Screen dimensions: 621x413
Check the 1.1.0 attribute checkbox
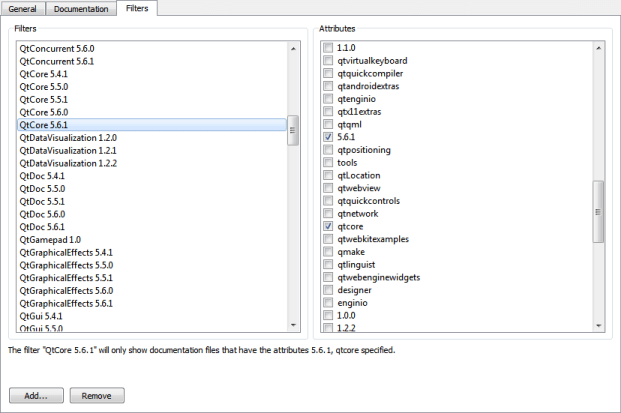(328, 48)
